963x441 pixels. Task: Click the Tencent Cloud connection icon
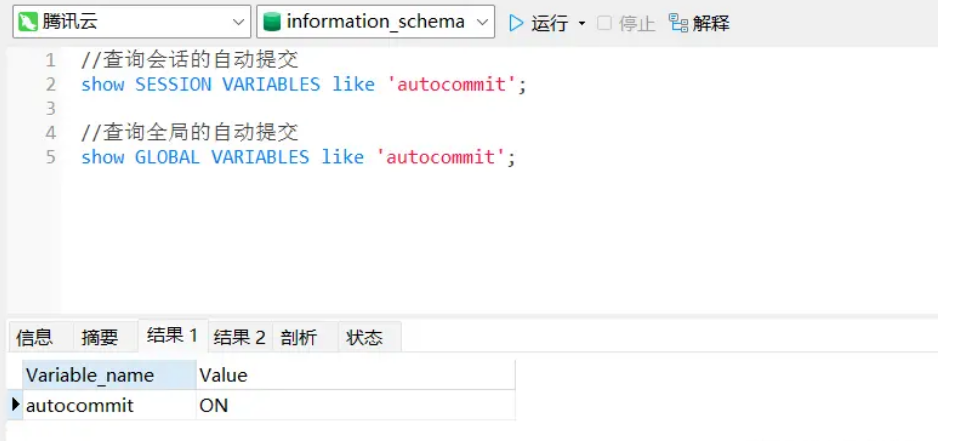28,22
